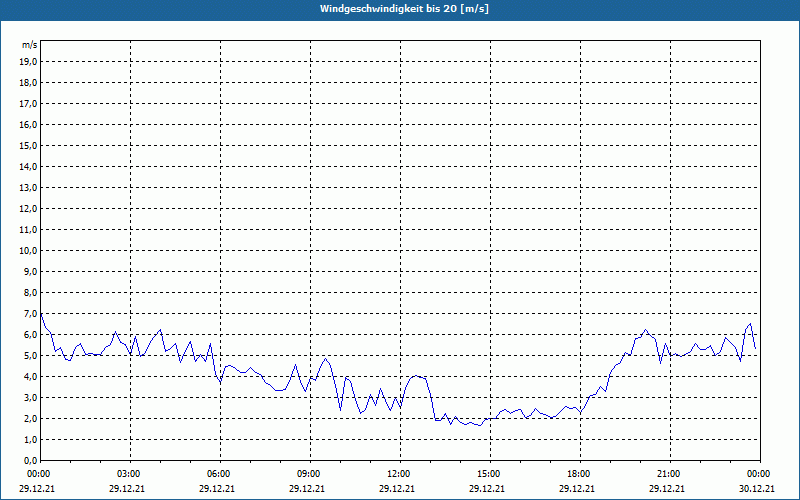
Task: Select the '14,0' y-axis label
Action: 29,166
